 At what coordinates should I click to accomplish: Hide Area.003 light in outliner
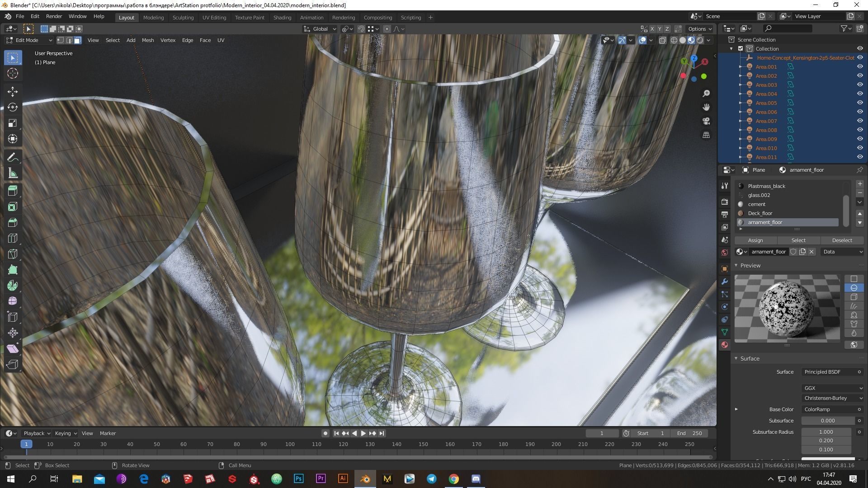pyautogui.click(x=860, y=84)
